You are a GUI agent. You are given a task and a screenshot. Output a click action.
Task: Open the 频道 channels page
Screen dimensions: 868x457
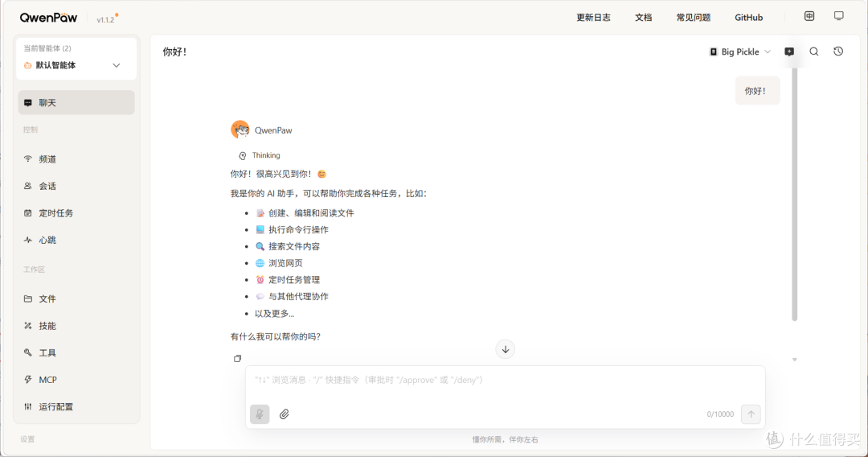pos(76,159)
